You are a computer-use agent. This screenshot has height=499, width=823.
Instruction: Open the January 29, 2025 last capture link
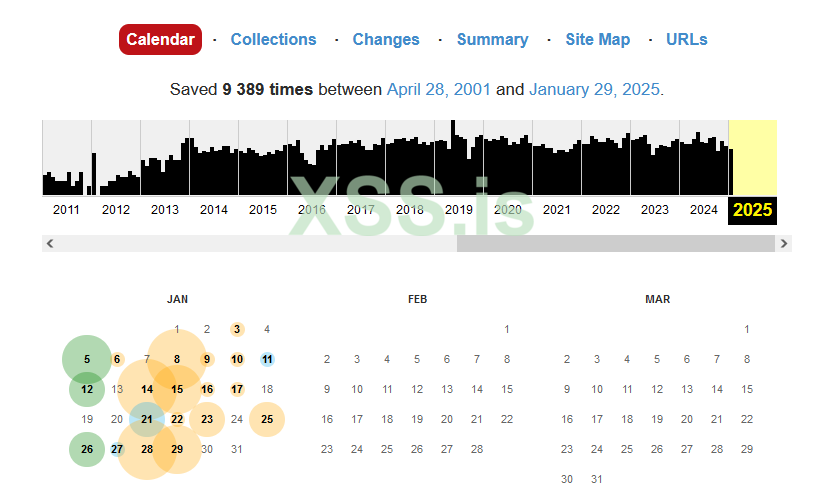click(594, 90)
